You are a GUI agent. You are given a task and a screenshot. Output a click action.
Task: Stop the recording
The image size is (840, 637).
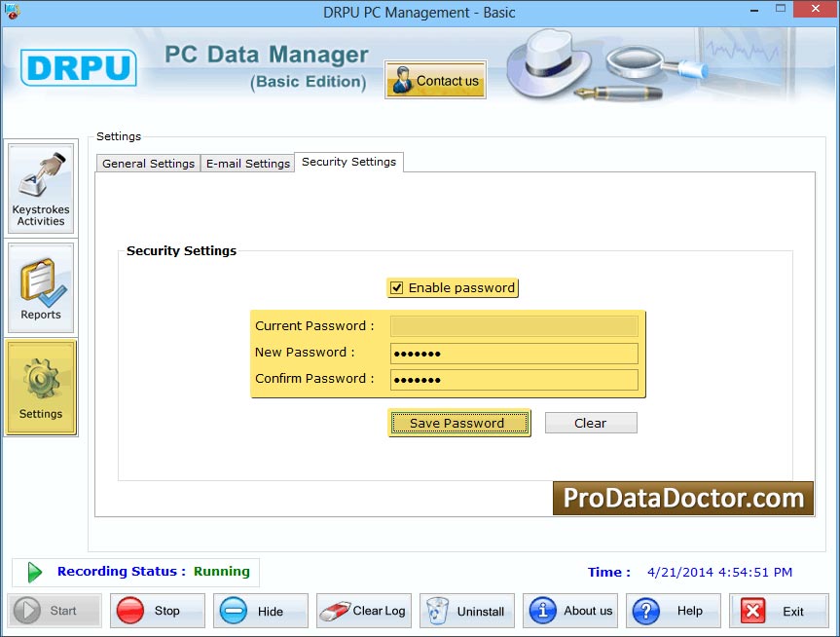[158, 611]
